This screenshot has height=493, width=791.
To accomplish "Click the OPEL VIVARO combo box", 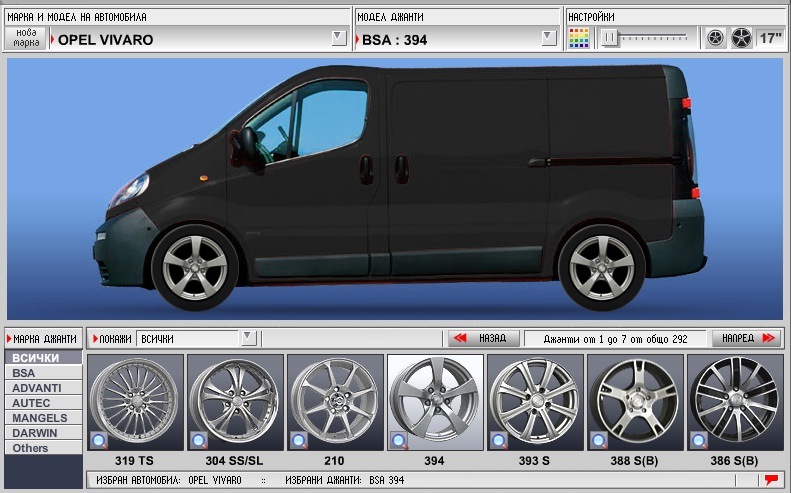I will 199,39.
